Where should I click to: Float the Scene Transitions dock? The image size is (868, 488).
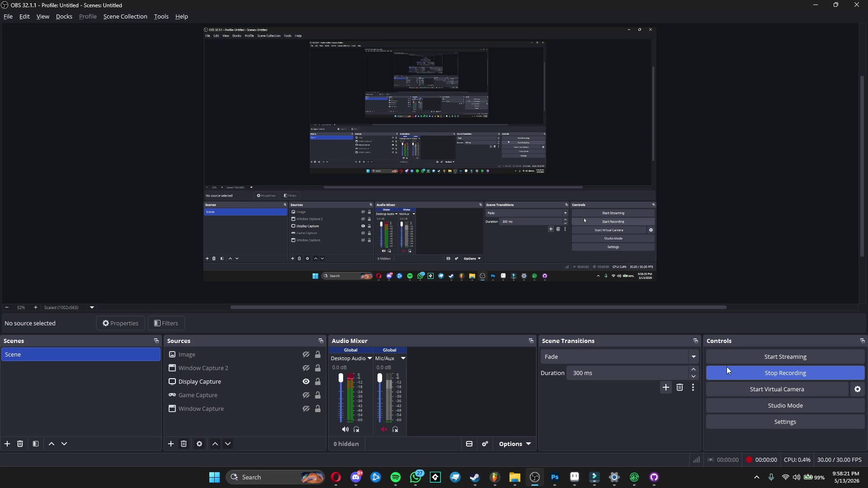coord(696,341)
